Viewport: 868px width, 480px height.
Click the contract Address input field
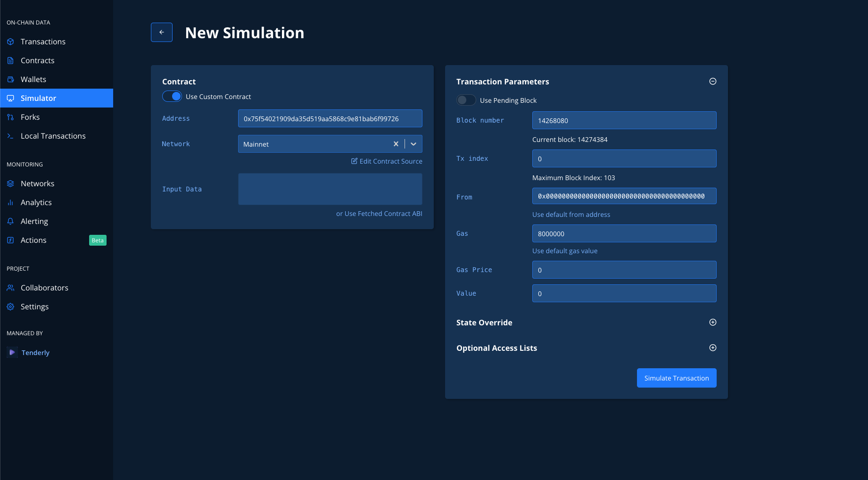click(330, 119)
